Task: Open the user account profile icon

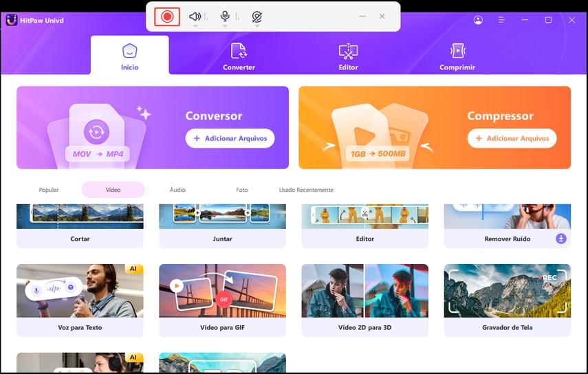Action: [478, 20]
